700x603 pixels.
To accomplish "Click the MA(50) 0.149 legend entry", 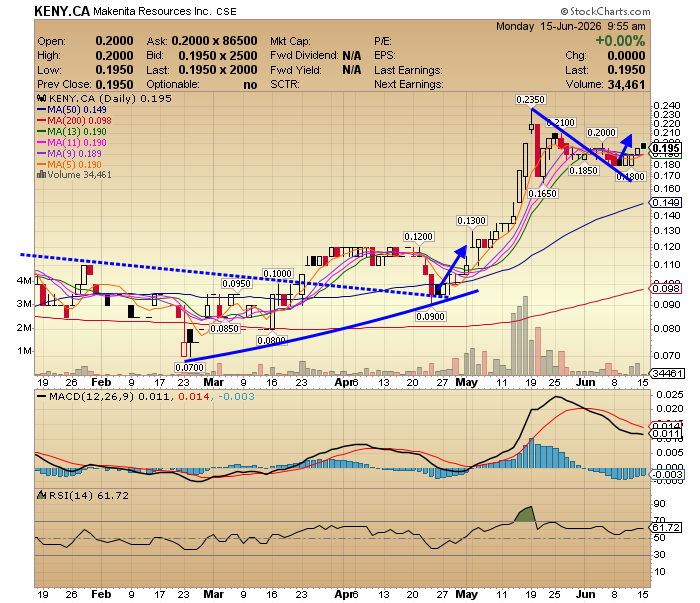I will point(72,110).
